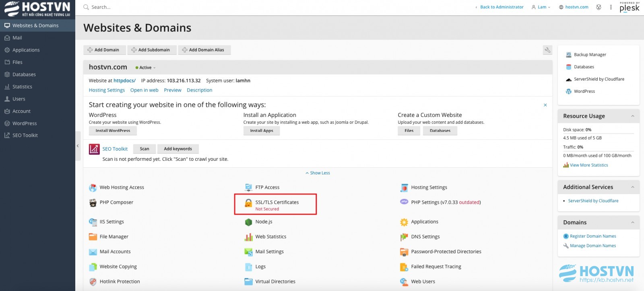Click the wrench customize icon

click(547, 50)
